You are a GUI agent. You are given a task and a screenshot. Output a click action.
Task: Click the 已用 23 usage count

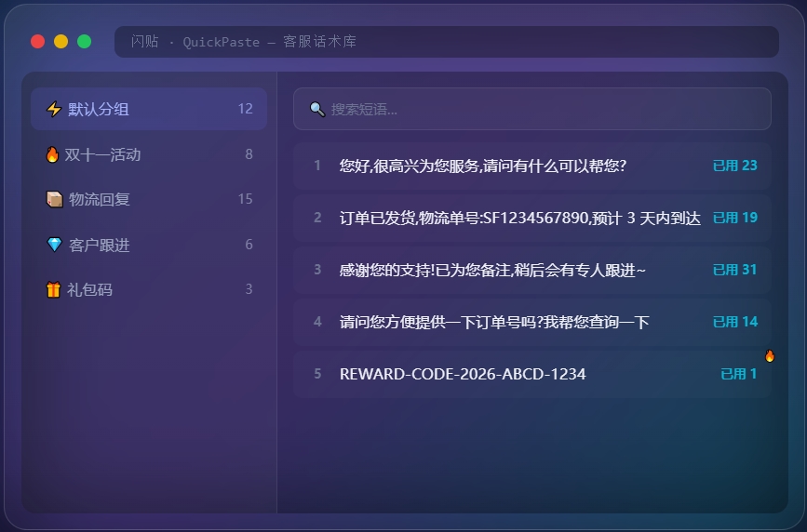click(735, 166)
